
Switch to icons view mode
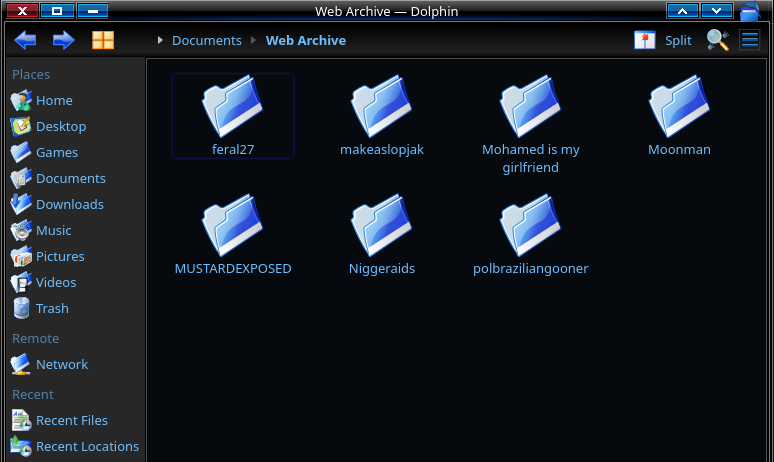[x=103, y=40]
